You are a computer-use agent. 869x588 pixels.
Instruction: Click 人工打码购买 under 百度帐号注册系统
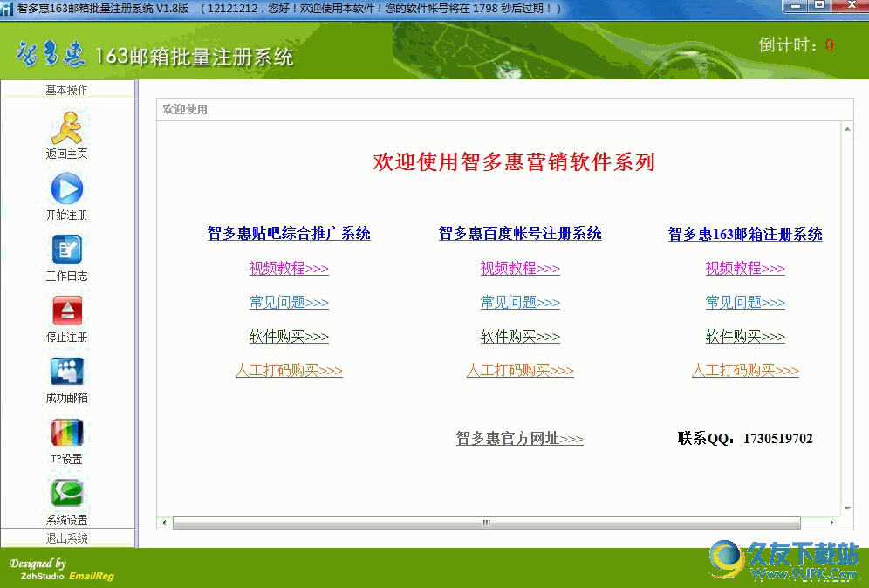pyautogui.click(x=520, y=370)
